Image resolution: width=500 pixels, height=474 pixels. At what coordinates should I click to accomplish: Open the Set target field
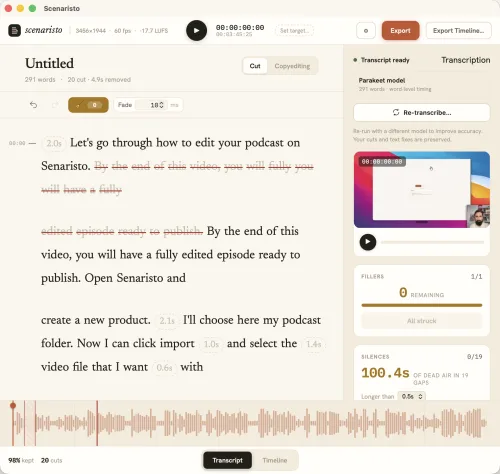294,31
